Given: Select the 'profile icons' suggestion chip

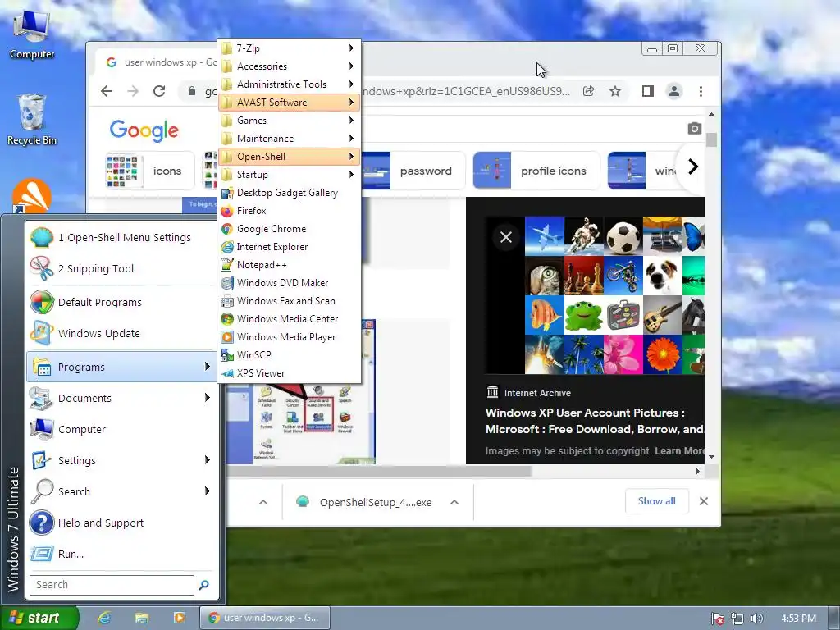Looking at the screenshot, I should coord(536,171).
